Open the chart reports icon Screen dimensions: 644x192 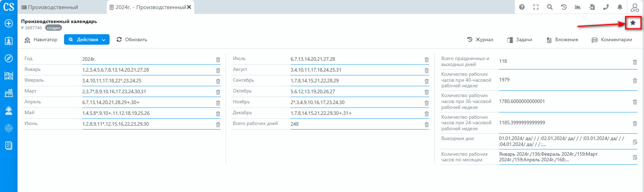coord(578,7)
